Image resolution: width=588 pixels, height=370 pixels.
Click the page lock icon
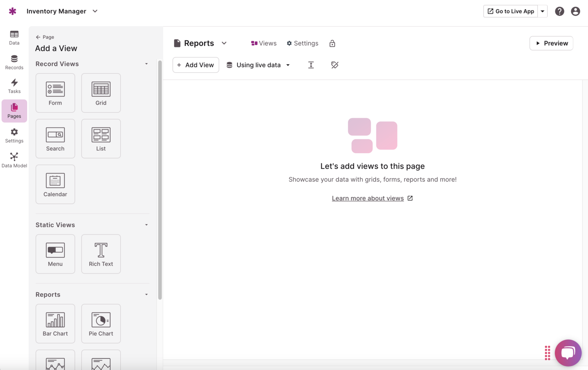332,43
